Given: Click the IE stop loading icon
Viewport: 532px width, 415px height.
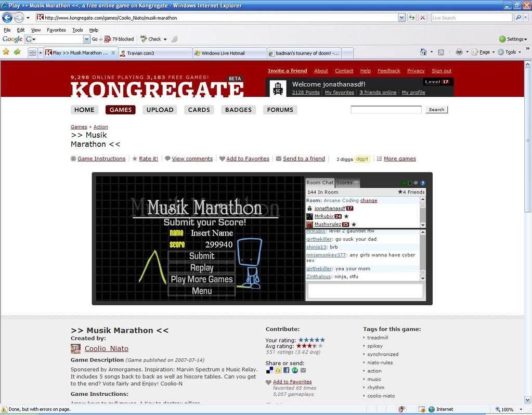Looking at the screenshot, I should tap(422, 18).
